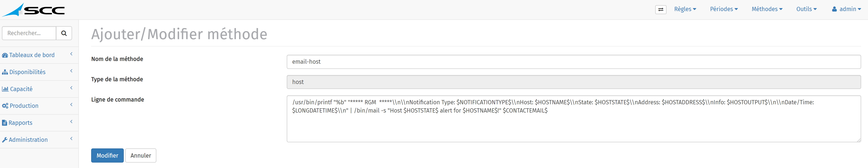
Task: Click the Administration wrench icon
Action: coord(4,140)
